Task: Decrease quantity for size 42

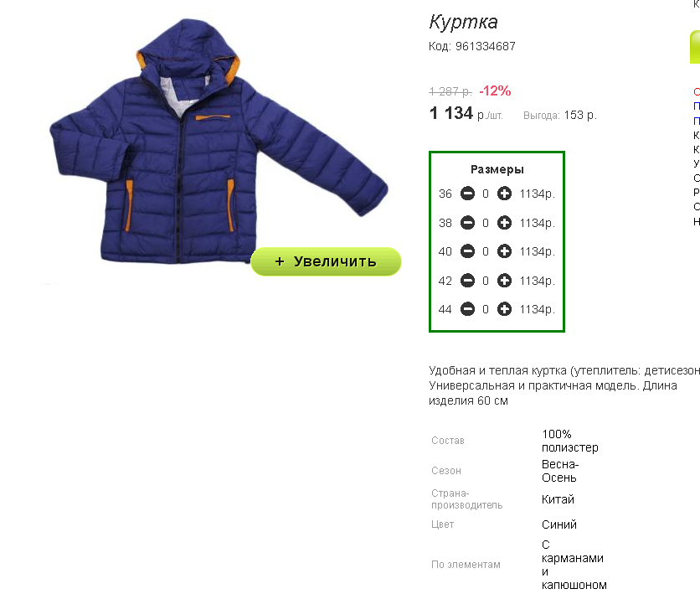Action: tap(467, 281)
